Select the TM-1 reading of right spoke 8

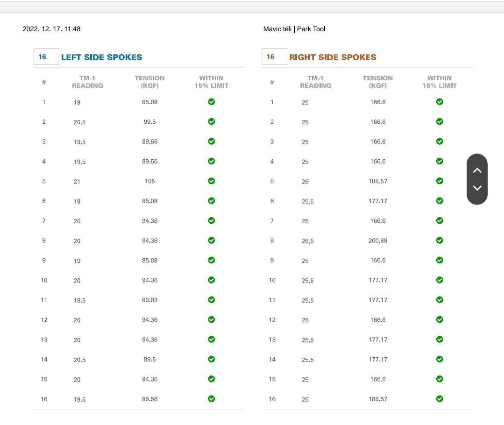click(307, 241)
